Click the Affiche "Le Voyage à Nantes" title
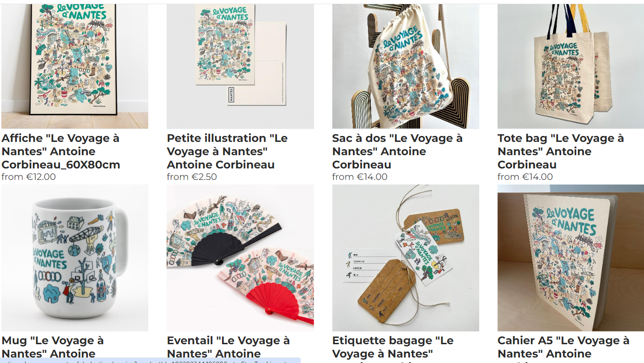Screen dimensions: 644x363 tap(61, 152)
